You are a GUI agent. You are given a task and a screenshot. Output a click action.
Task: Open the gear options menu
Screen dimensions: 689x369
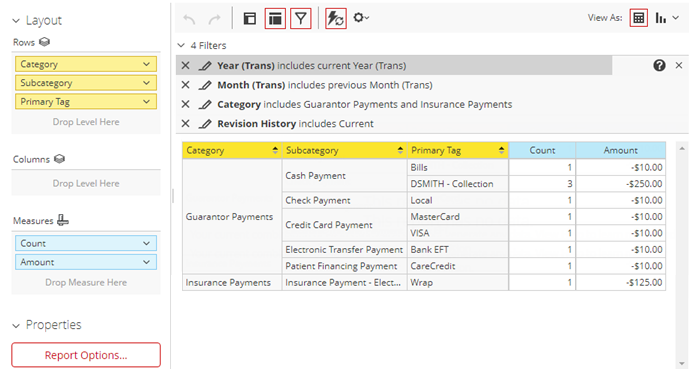[x=361, y=18]
